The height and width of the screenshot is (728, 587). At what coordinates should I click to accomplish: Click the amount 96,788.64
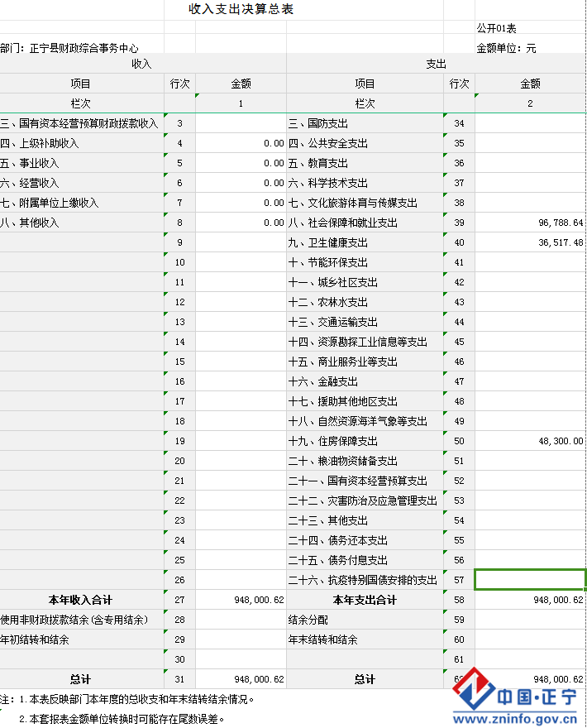[x=531, y=223]
